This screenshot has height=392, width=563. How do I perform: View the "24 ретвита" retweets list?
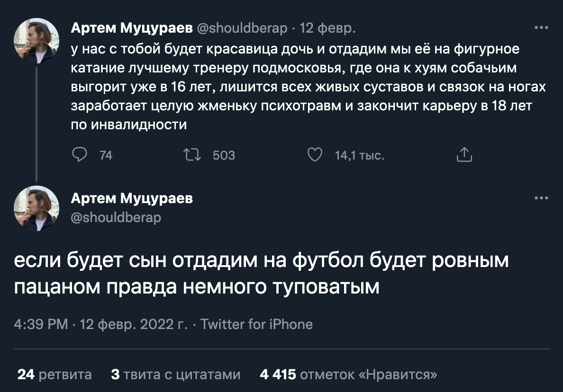coord(54,374)
